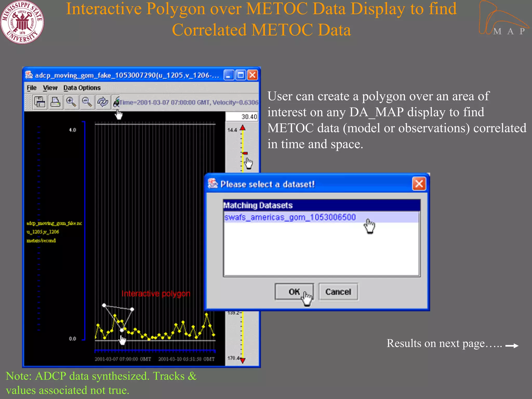Click the 30.40 depth value field

pyautogui.click(x=242, y=117)
